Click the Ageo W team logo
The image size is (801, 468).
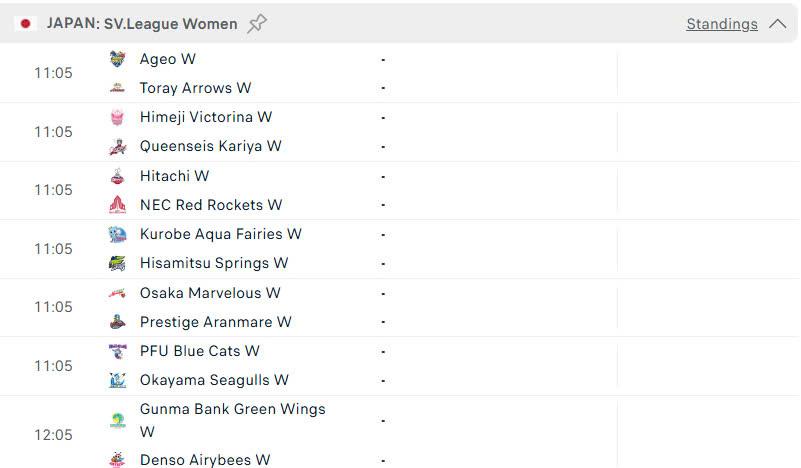pos(117,59)
